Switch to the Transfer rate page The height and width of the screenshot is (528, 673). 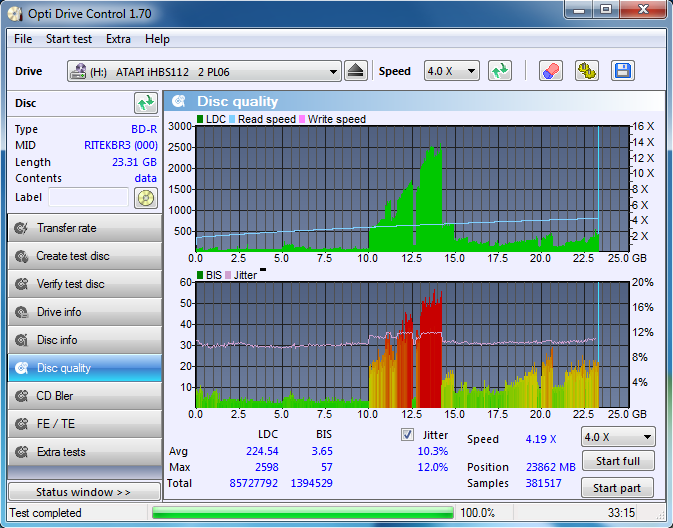click(85, 228)
